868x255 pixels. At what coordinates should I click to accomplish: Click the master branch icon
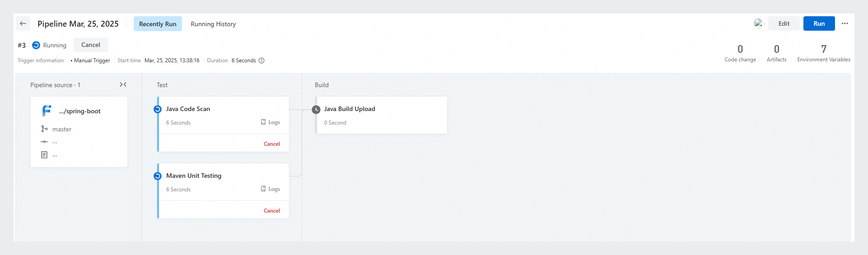pyautogui.click(x=44, y=129)
